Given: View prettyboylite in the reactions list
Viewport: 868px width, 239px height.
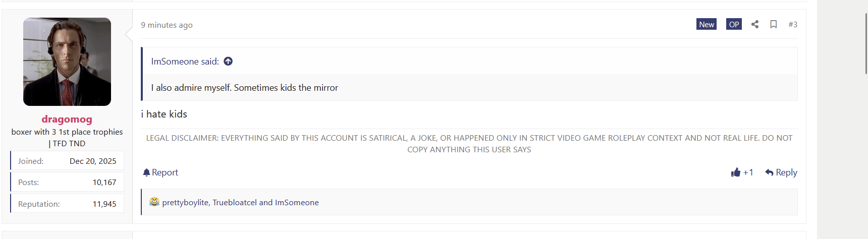Looking at the screenshot, I should tap(185, 202).
